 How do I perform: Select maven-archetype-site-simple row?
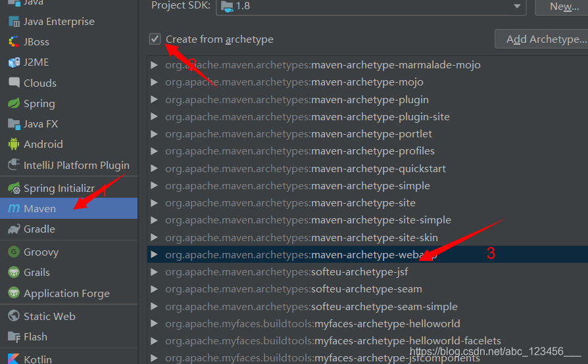368,220
